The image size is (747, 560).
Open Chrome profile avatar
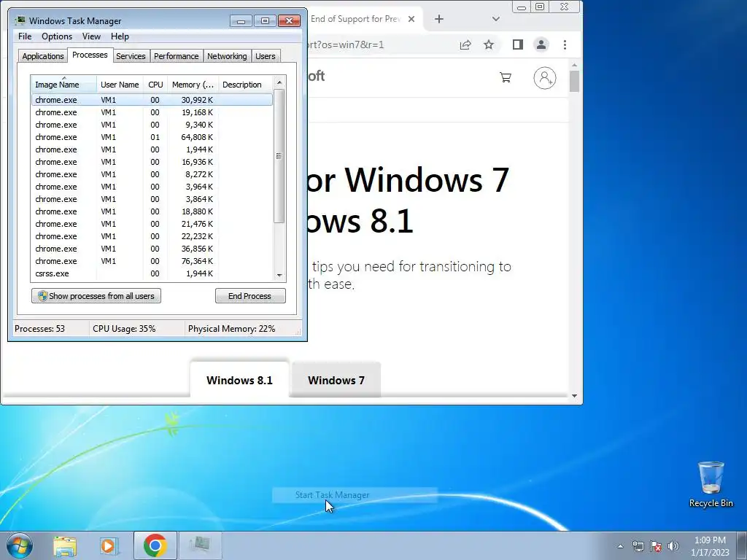point(541,44)
